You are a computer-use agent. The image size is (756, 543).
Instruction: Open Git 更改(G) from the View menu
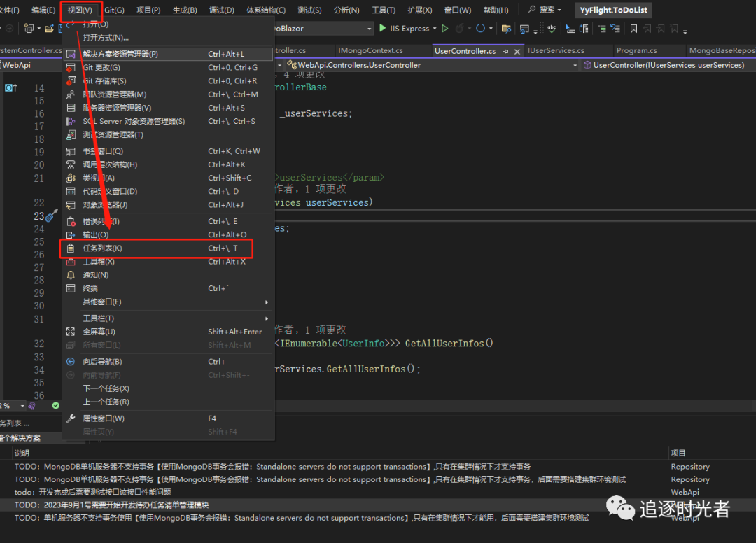pos(168,67)
